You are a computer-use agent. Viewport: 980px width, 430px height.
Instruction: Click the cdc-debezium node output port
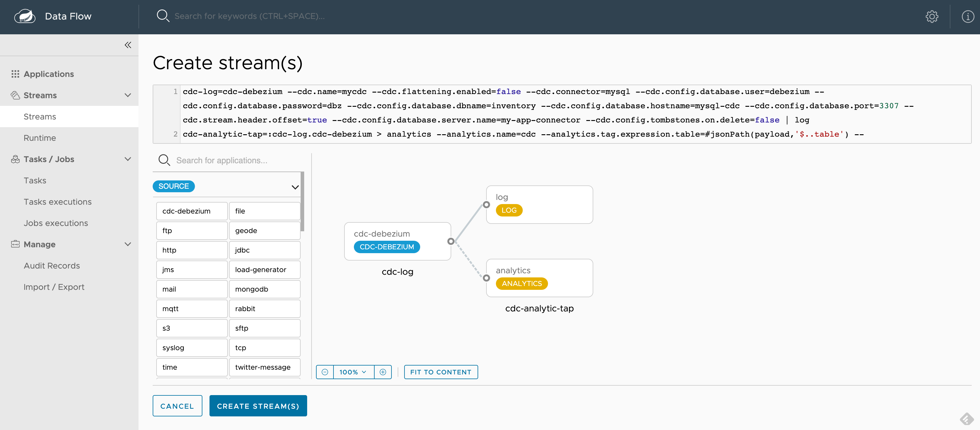[451, 241]
